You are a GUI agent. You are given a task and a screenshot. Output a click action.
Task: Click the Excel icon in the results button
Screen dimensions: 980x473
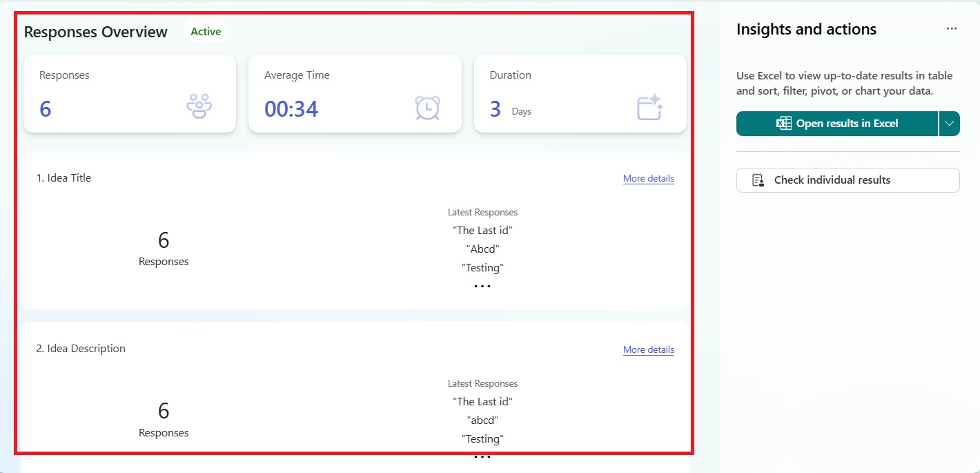click(783, 124)
